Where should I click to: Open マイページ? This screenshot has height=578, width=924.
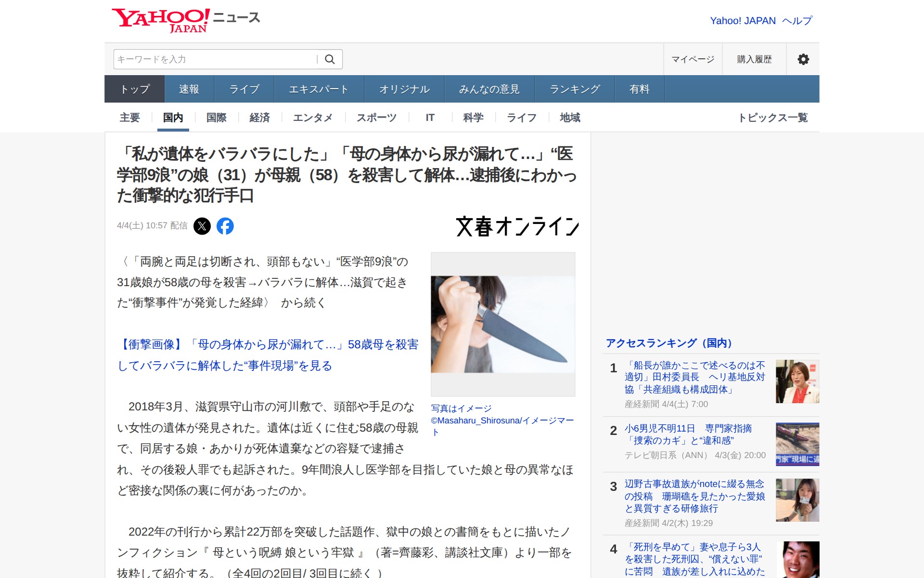693,59
